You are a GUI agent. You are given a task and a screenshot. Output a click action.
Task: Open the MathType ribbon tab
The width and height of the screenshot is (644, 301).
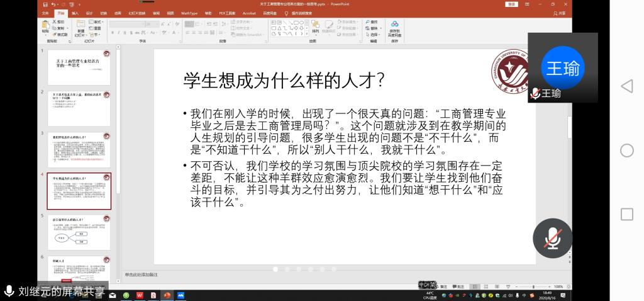click(x=189, y=13)
